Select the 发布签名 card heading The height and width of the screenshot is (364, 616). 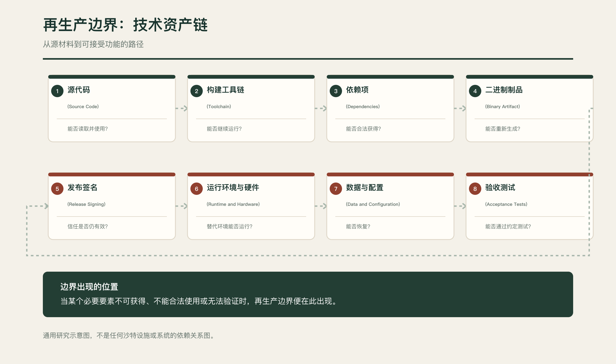[x=82, y=188]
